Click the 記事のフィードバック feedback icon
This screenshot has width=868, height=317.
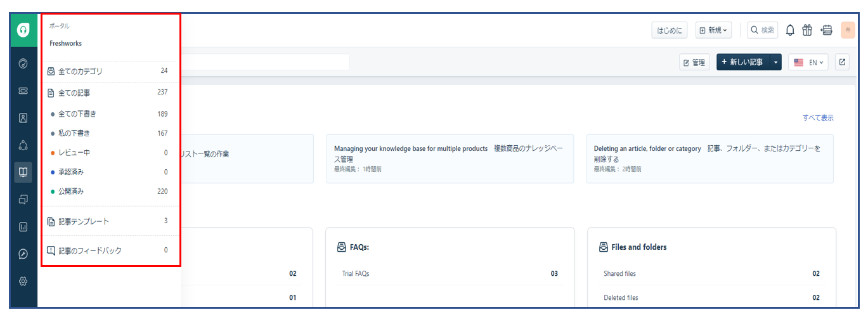tap(51, 250)
